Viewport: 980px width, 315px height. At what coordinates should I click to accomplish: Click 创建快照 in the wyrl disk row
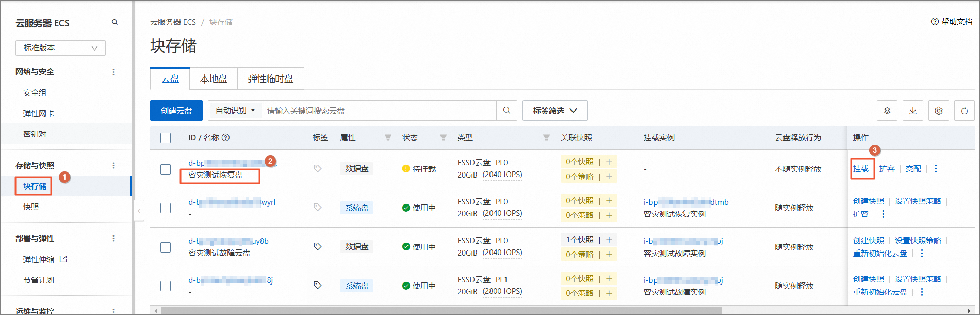pyautogui.click(x=869, y=201)
